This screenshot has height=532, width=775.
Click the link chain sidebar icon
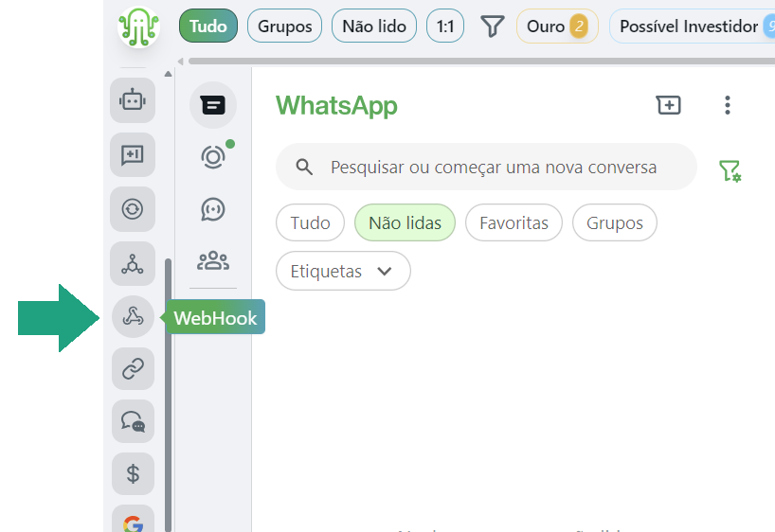(133, 368)
